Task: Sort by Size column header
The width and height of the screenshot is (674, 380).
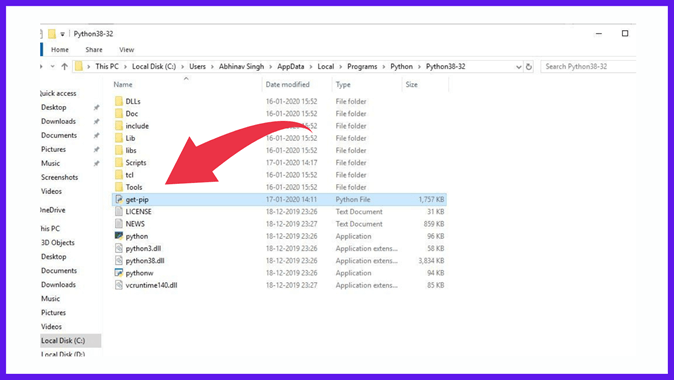Action: tap(411, 85)
